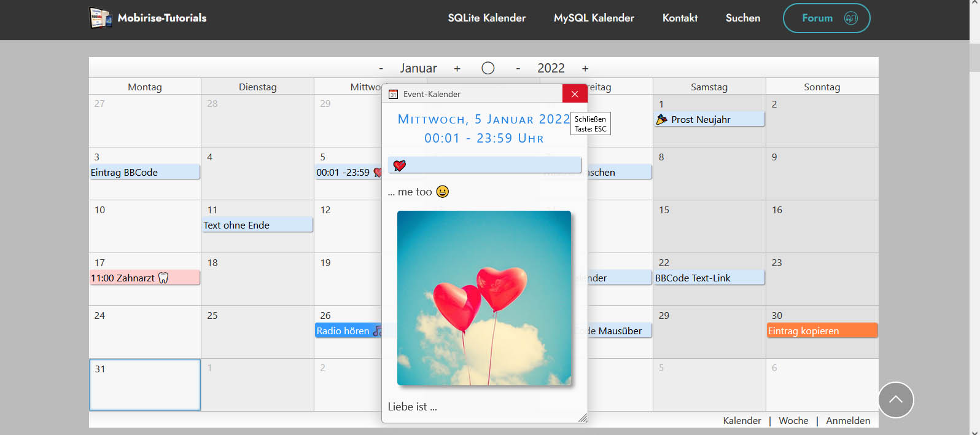Click the heart icon in popup event bar
This screenshot has width=980, height=435.
[400, 165]
